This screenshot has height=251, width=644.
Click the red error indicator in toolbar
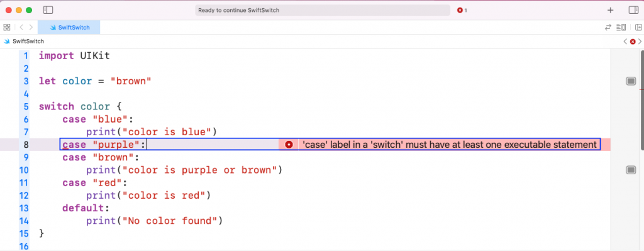coord(462,10)
